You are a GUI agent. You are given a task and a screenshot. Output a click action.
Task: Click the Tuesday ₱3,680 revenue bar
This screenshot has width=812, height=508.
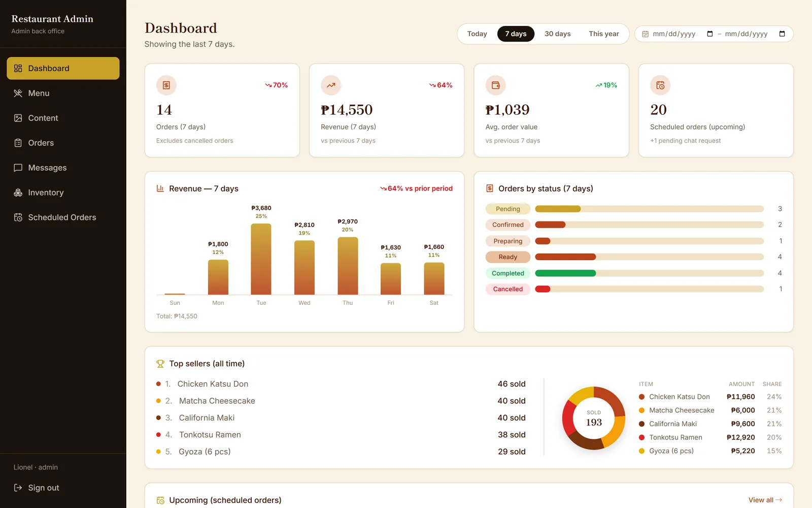261,259
